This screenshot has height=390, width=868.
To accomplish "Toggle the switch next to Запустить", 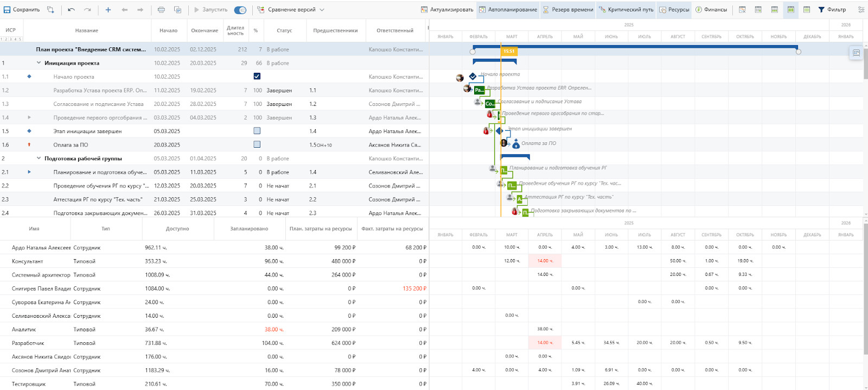I will (240, 10).
